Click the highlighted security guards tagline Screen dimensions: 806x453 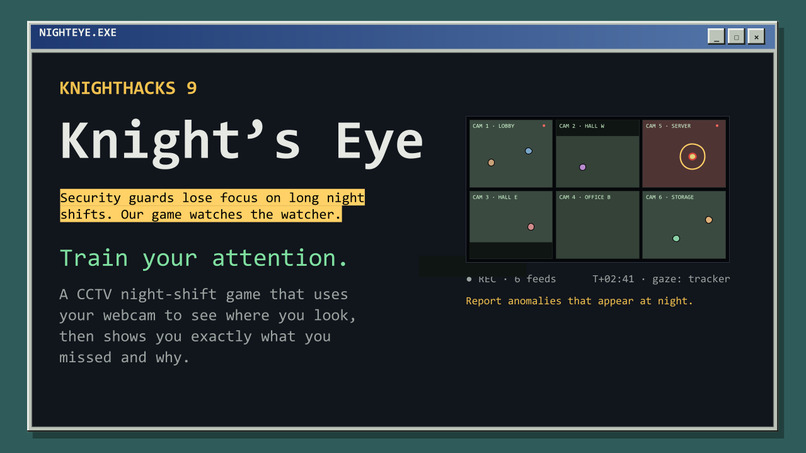212,206
